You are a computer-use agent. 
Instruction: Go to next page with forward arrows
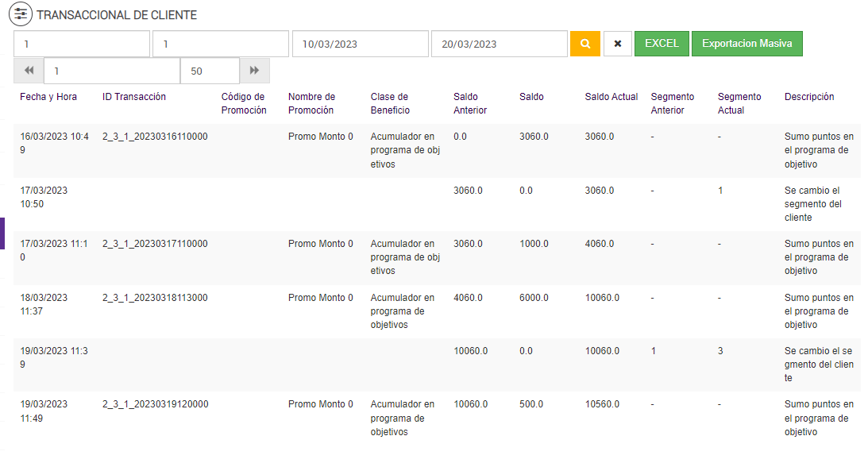tap(254, 71)
